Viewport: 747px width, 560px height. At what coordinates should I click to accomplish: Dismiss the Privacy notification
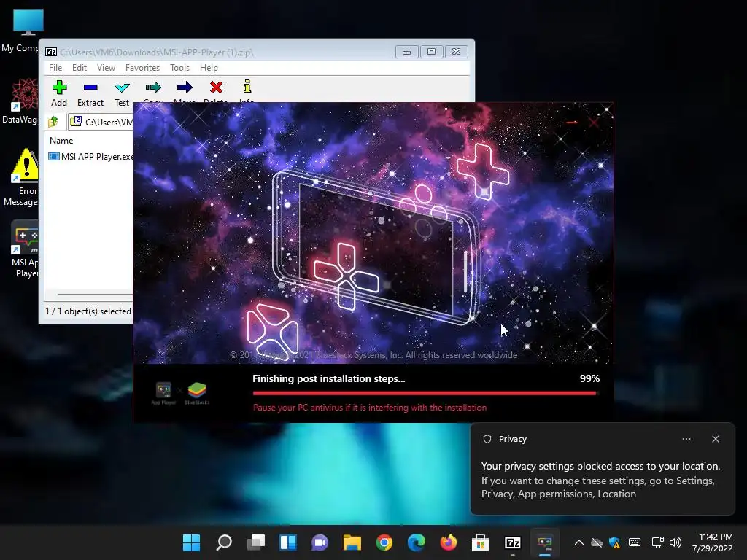[x=715, y=439]
